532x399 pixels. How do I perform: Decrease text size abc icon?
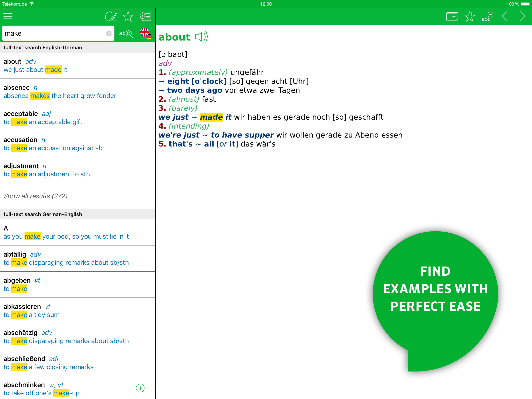(x=487, y=16)
